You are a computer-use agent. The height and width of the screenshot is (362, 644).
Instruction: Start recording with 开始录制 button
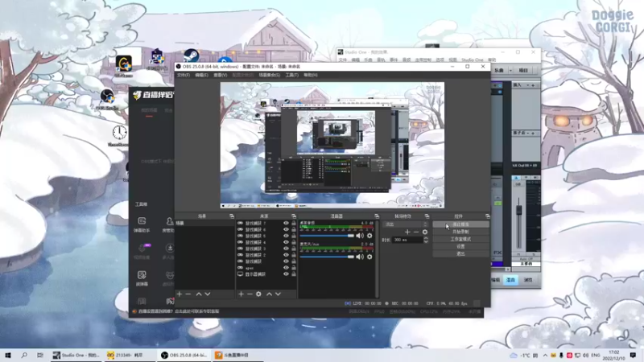pyautogui.click(x=460, y=232)
